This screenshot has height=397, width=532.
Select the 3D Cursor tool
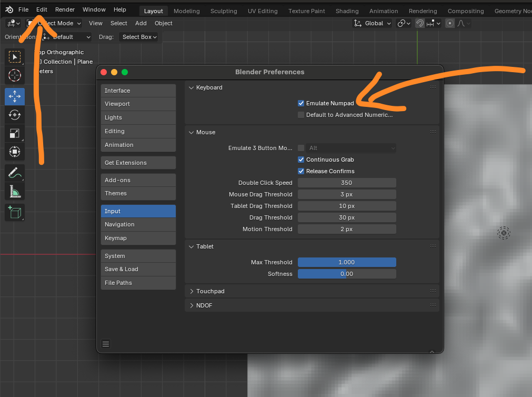click(15, 75)
